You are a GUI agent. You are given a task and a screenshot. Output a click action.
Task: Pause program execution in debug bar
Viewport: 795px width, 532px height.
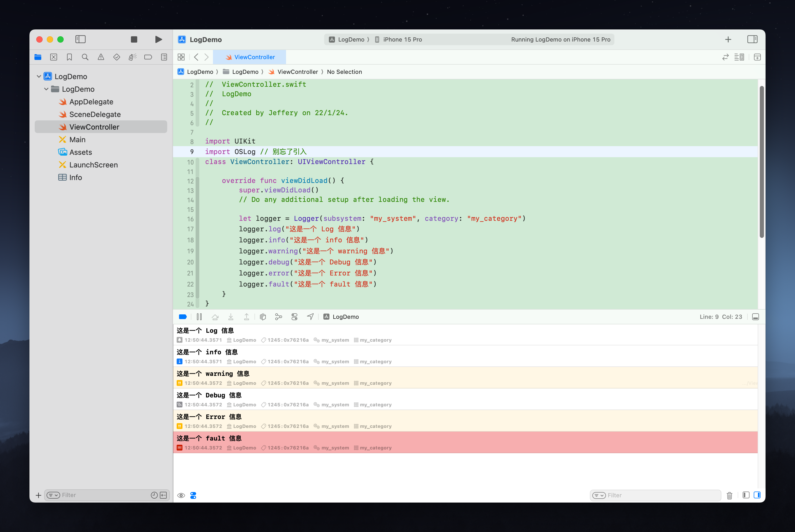[199, 316]
